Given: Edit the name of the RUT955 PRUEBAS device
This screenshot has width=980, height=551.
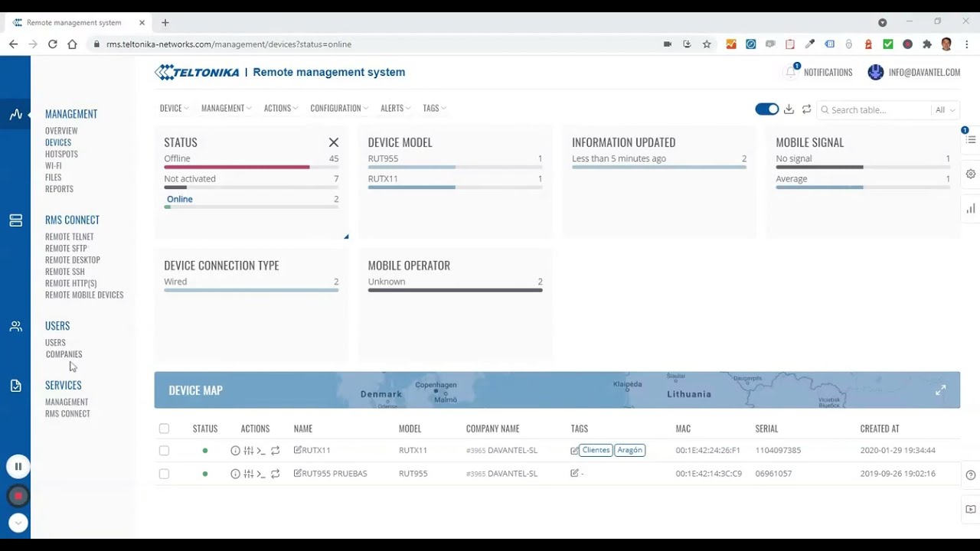Looking at the screenshot, I should (298, 473).
